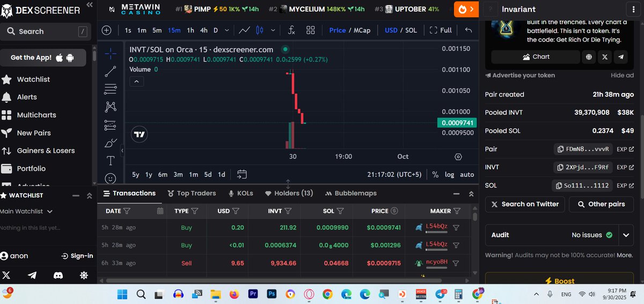Open the Holders (13) tab
Image resolution: width=644 pixels, height=304 pixels.
(x=289, y=193)
